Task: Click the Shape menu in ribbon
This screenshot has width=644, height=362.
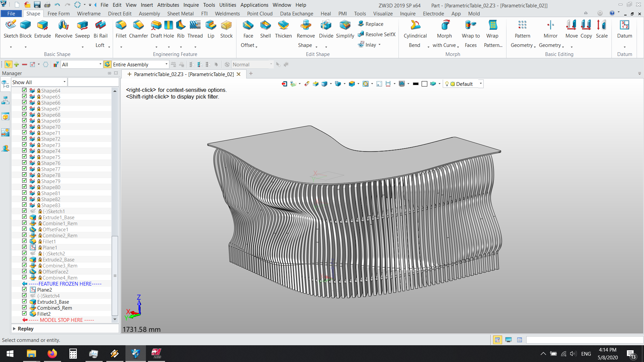Action: tap(33, 13)
